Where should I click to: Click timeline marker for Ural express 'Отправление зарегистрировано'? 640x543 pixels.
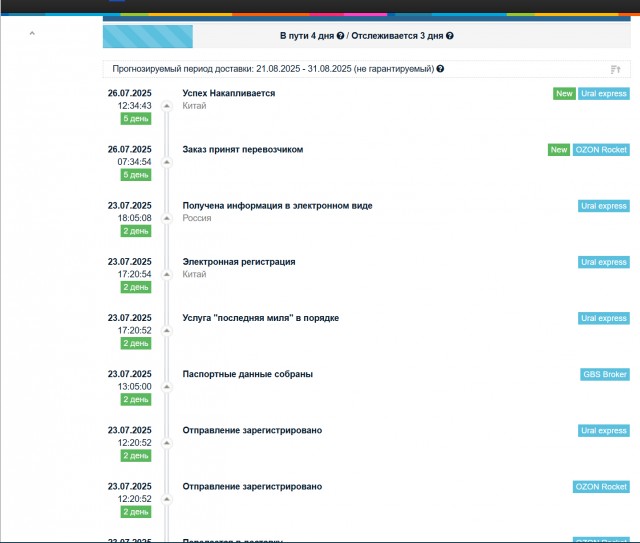[167, 443]
